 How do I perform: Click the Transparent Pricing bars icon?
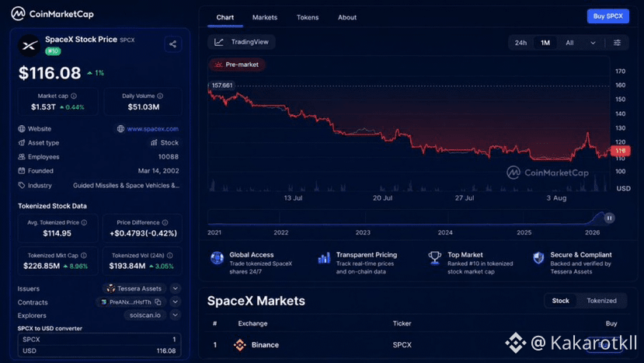(324, 258)
